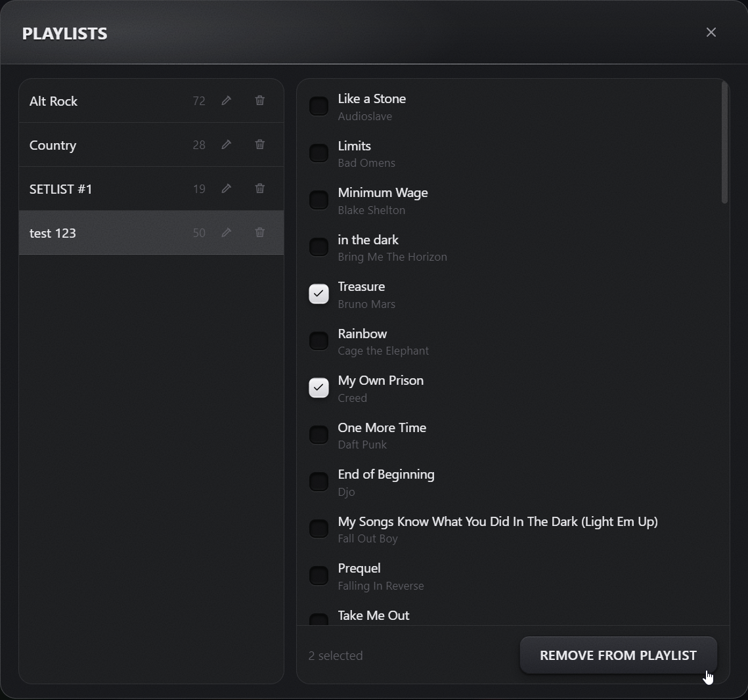Edit the Country playlist name
748x700 pixels.
[227, 144]
